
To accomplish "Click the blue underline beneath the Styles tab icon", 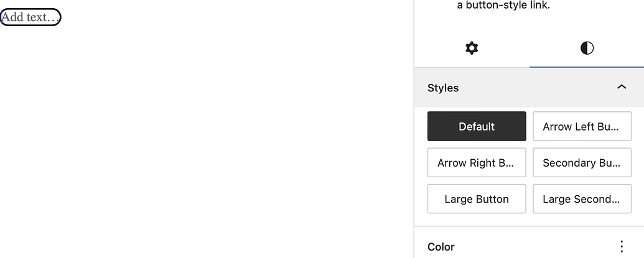I will (587, 67).
